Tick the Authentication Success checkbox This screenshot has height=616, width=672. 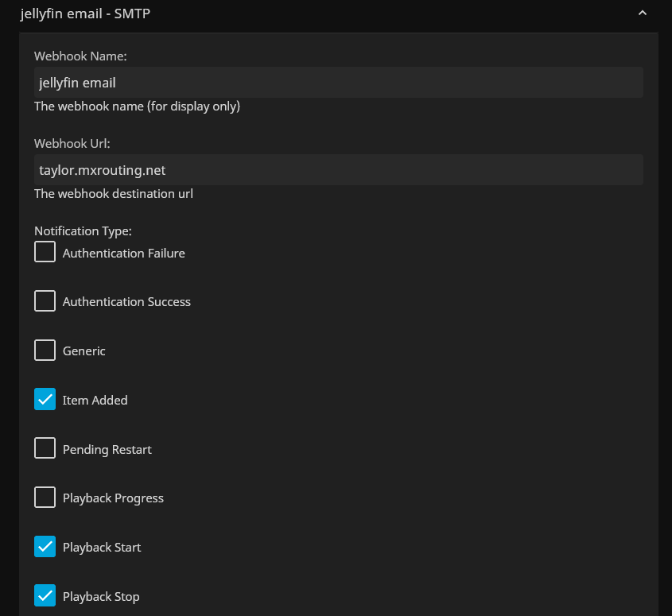point(45,301)
